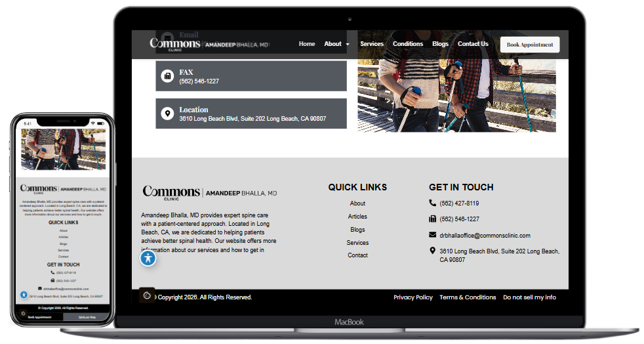Open the accessibility widget icon on laptop
Image resolution: width=644 pixels, height=344 pixels.
[x=148, y=258]
